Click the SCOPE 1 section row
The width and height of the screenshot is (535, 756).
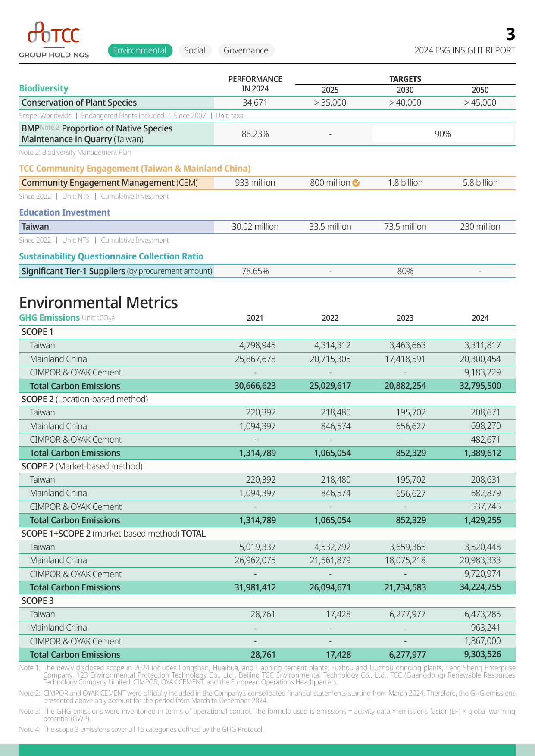pos(267,332)
